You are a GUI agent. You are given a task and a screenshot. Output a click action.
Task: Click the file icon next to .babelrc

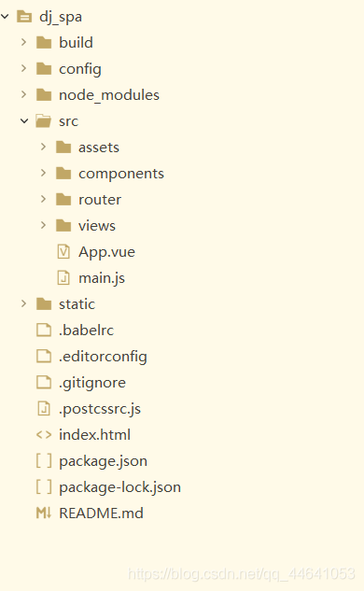[x=44, y=330]
